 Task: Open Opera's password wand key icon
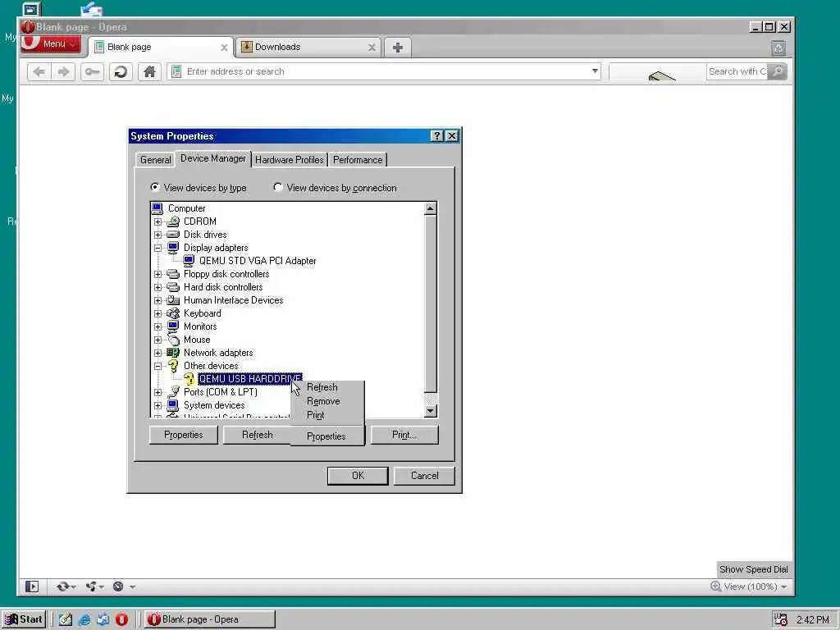click(92, 72)
